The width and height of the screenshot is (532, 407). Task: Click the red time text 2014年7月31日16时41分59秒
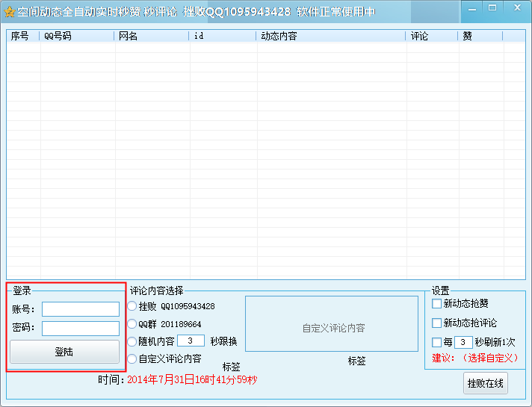click(192, 379)
